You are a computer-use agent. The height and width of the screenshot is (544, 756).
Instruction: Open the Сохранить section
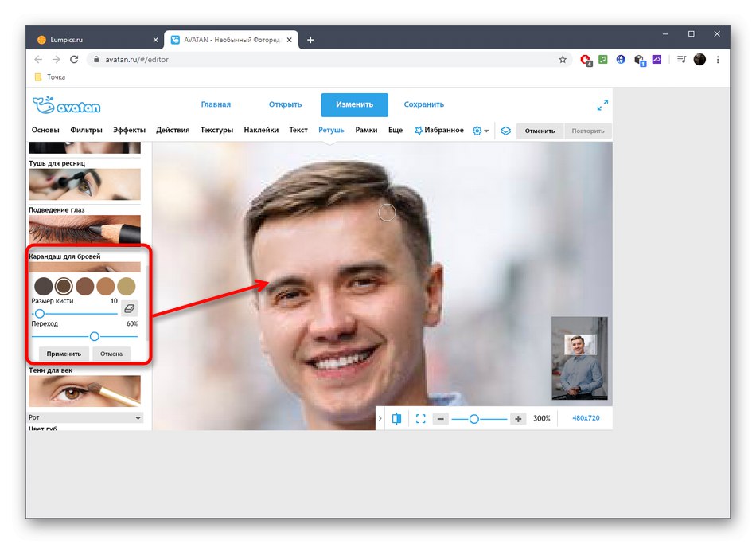[424, 104]
